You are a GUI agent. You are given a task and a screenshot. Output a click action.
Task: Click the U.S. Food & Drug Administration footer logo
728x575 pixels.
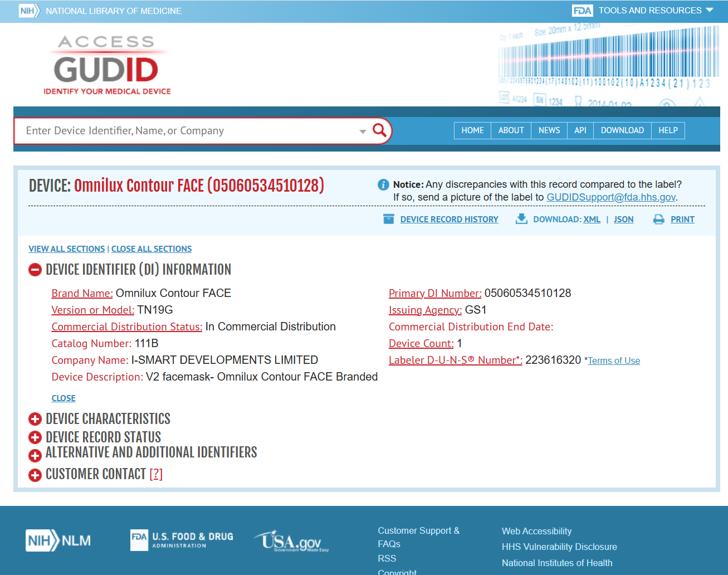point(182,540)
